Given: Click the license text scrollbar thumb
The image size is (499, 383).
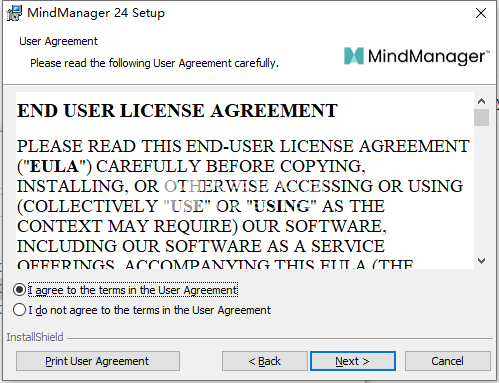Looking at the screenshot, I should click(481, 117).
